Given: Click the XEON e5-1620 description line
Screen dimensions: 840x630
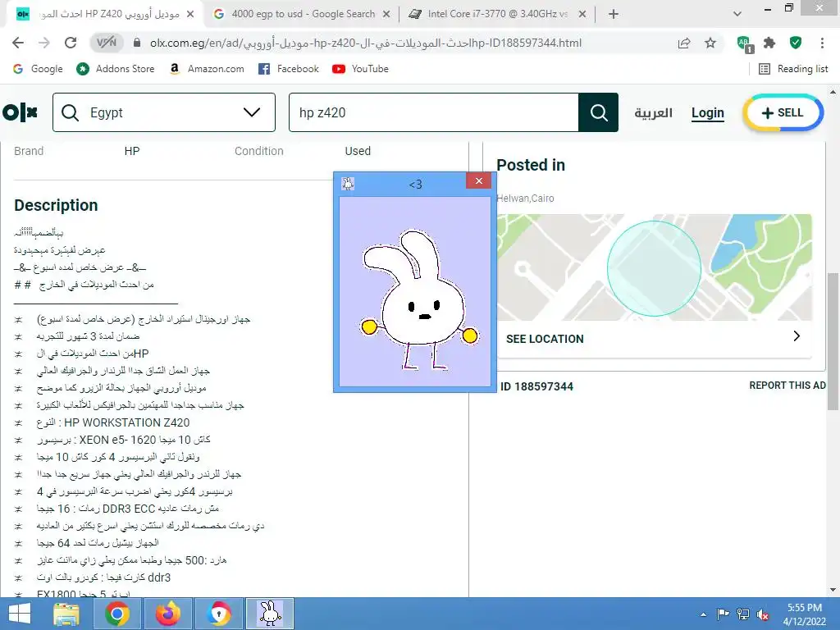Looking at the screenshot, I should click(x=124, y=440).
